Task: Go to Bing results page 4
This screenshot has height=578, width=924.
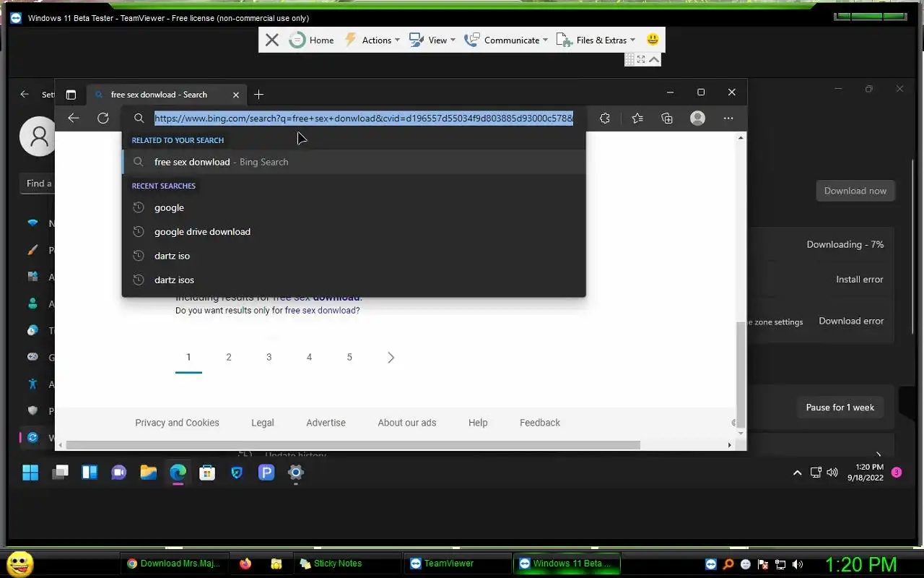Action: (x=309, y=357)
